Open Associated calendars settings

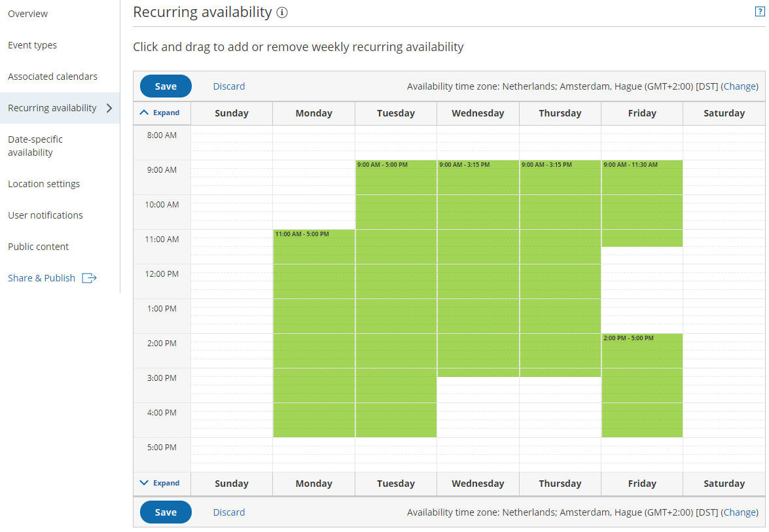click(x=52, y=77)
